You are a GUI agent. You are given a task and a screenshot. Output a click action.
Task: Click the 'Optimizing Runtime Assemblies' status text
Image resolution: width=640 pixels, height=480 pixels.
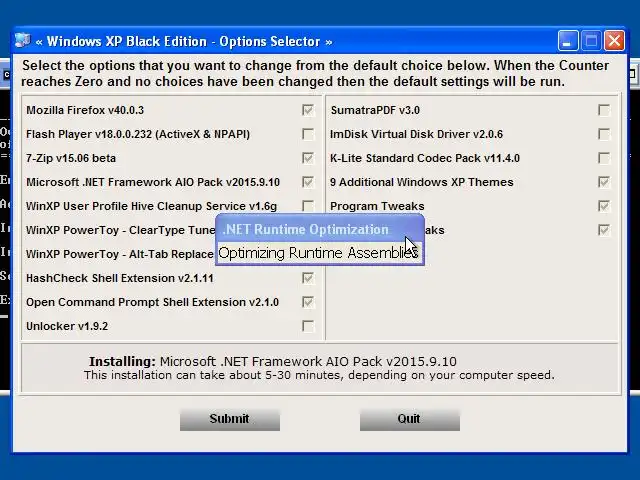coord(318,253)
